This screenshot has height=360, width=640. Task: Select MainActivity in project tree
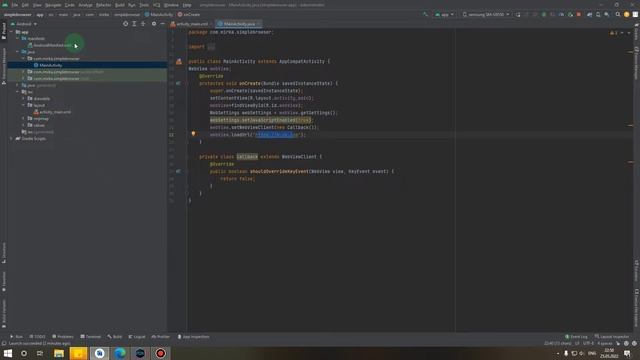tap(51, 65)
